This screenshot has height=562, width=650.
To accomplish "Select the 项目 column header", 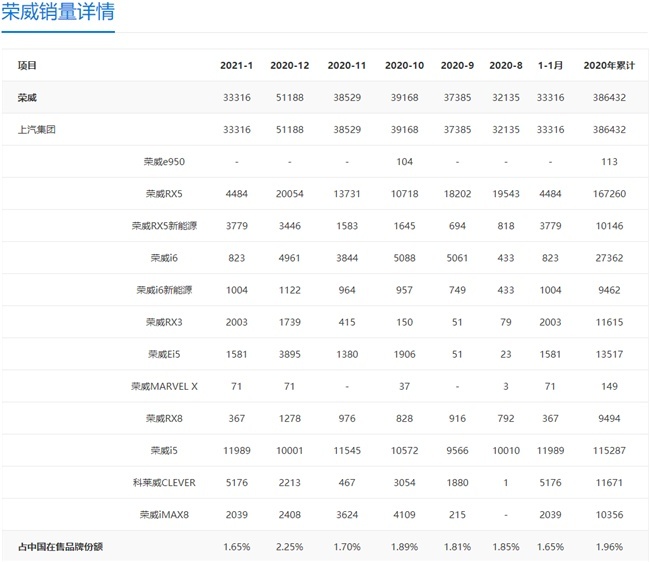I will click(27, 65).
